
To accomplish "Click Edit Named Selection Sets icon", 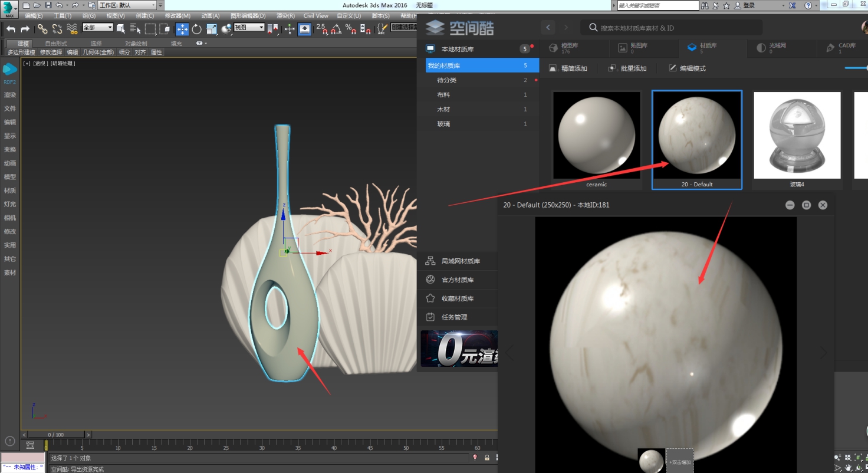I will click(382, 28).
